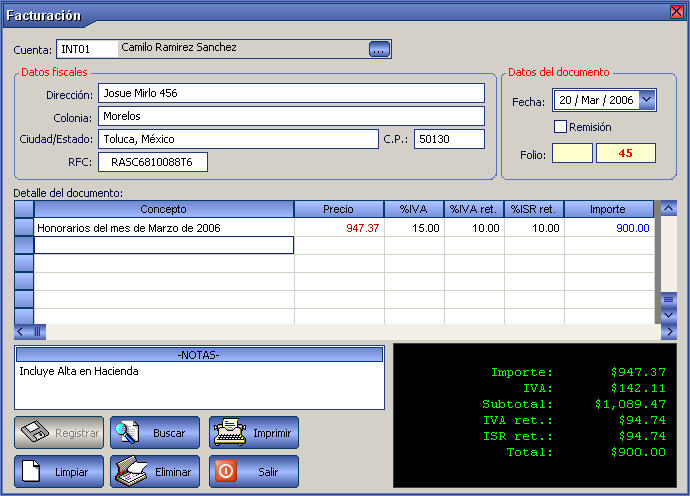Click the IVA amount $142.11
The height and width of the screenshot is (496, 690).
[x=638, y=388]
